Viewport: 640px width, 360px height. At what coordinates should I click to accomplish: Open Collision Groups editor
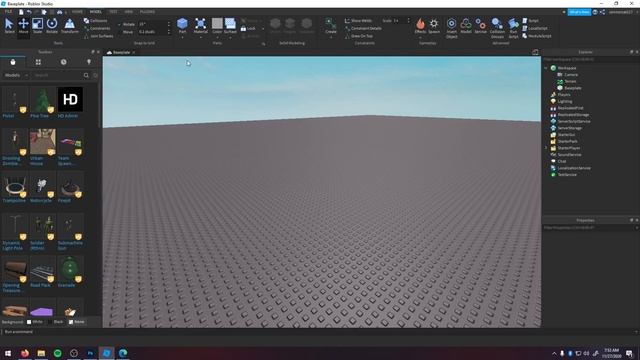click(497, 27)
